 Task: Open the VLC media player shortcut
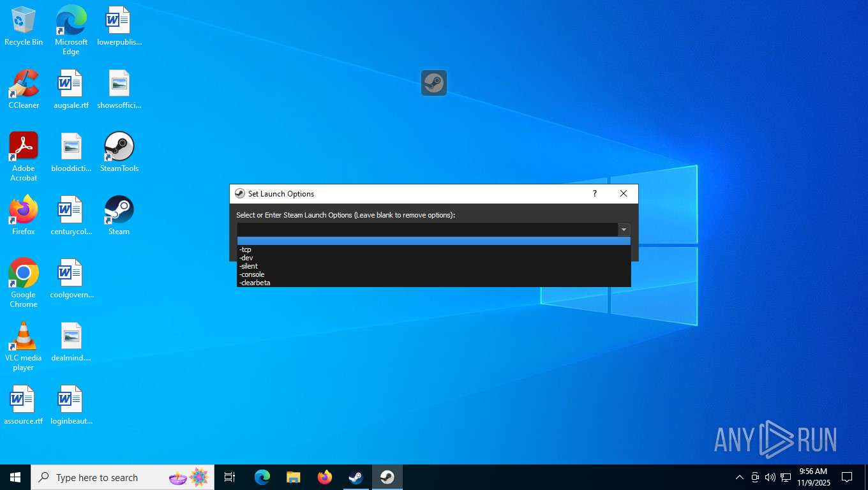[x=24, y=346]
